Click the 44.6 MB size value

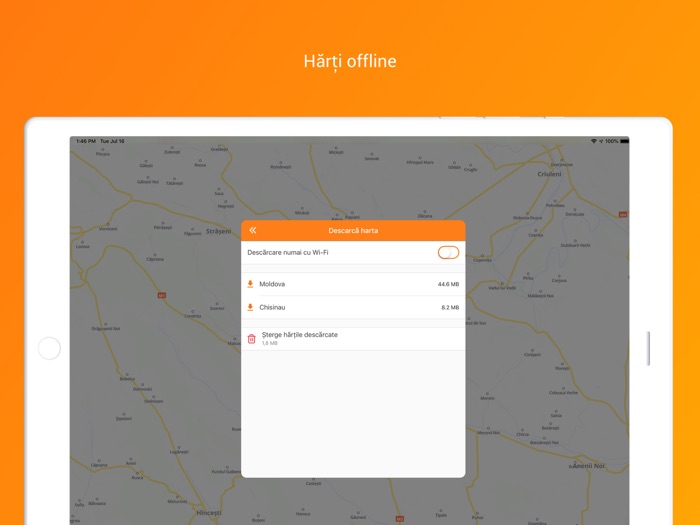click(448, 284)
